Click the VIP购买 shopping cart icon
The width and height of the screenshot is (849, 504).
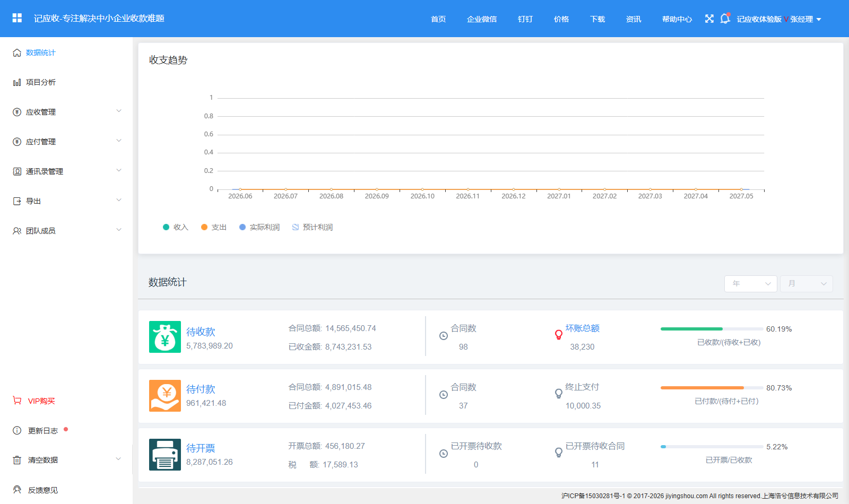point(17,401)
